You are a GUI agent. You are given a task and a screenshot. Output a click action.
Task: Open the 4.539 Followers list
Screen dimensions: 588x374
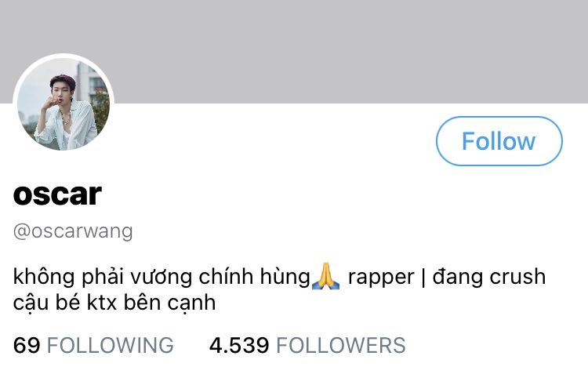(307, 345)
